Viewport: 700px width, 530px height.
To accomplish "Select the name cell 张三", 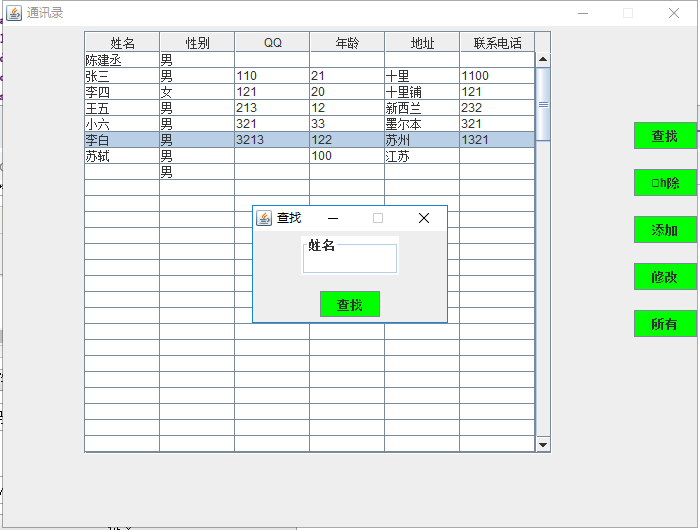I will [x=122, y=76].
